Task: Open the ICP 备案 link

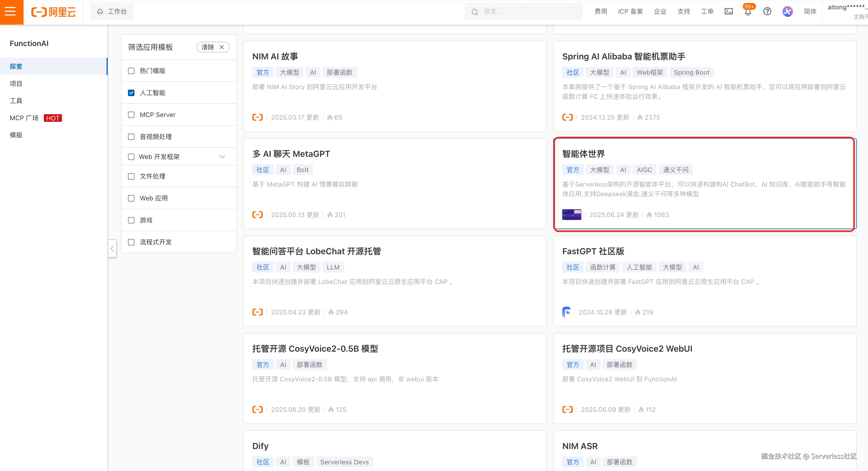Action: pyautogui.click(x=630, y=12)
